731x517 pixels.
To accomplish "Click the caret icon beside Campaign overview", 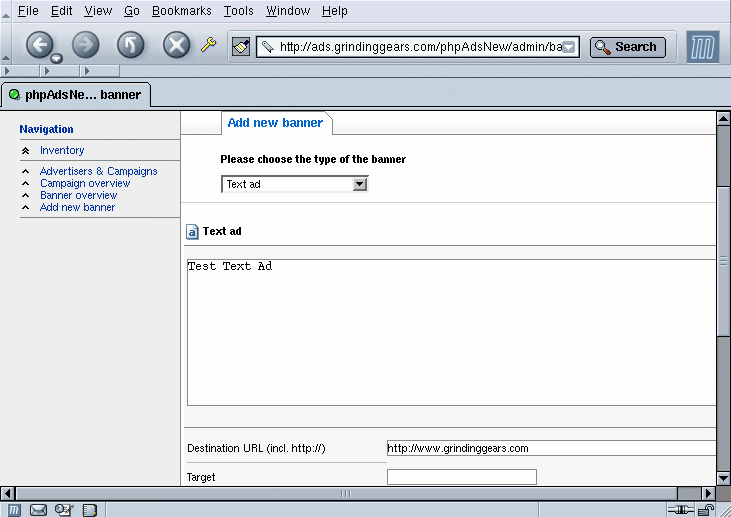I will pyautogui.click(x=26, y=184).
